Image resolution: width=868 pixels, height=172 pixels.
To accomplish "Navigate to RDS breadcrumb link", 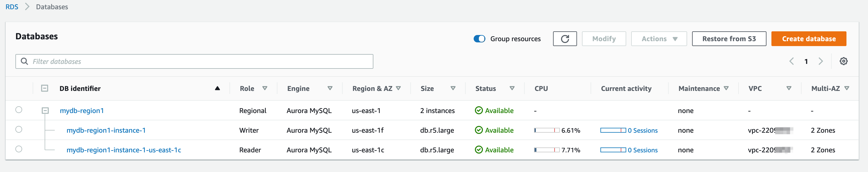I will pyautogui.click(x=12, y=7).
